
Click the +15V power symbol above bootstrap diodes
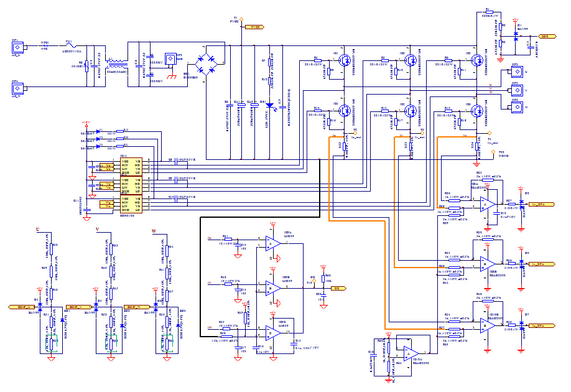[x=86, y=123]
